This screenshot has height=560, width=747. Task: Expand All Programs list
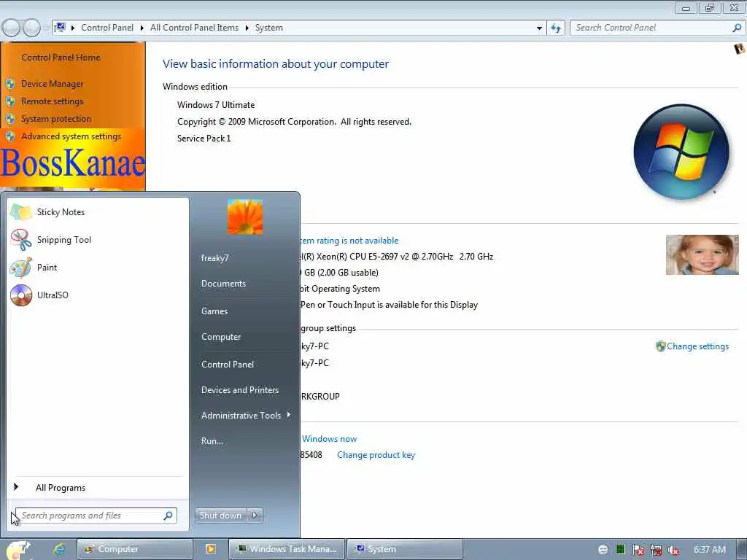[x=61, y=488]
